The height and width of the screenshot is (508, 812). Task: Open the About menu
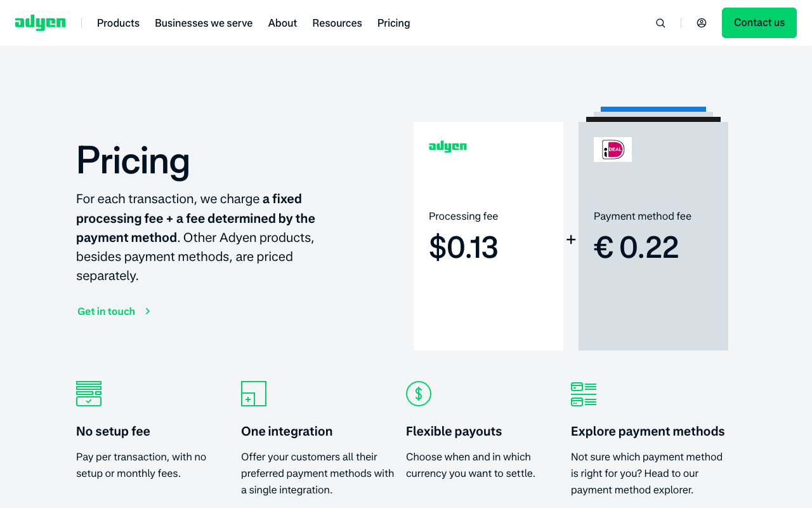click(282, 23)
